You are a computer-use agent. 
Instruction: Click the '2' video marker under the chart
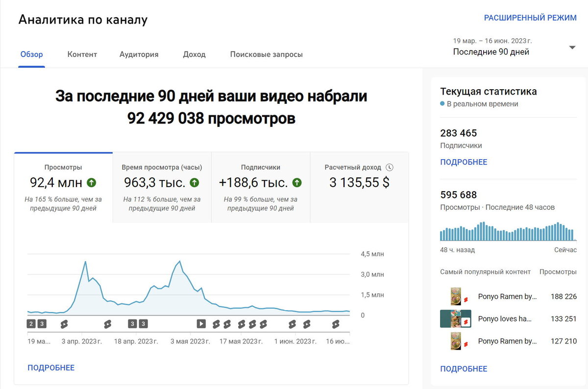[31, 323]
